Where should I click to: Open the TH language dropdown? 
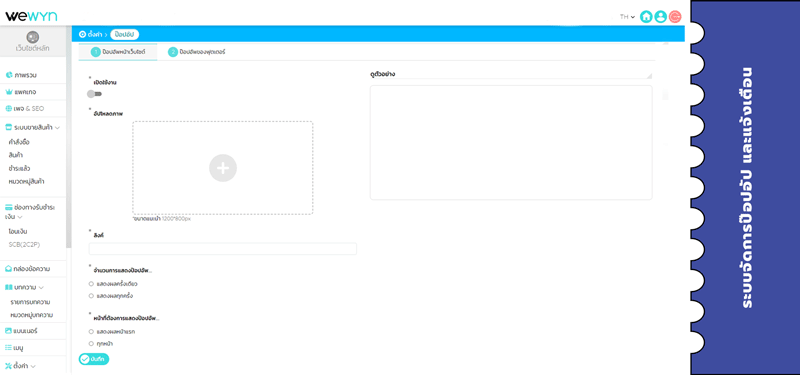(x=627, y=17)
